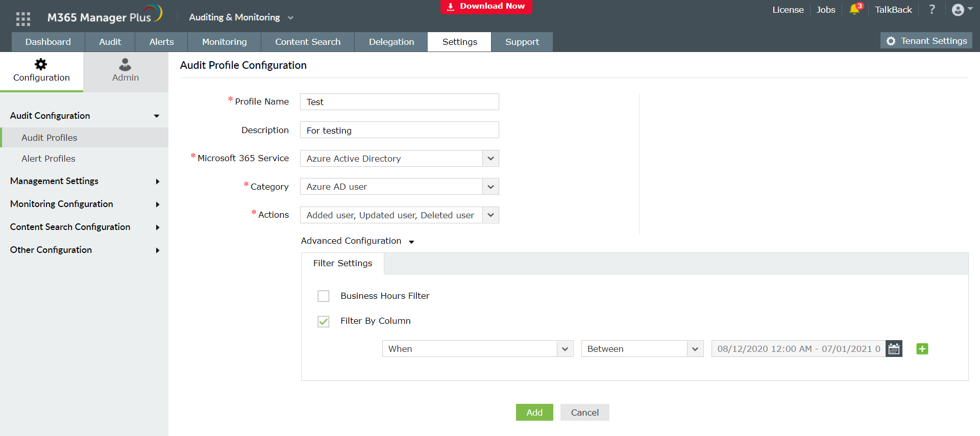This screenshot has height=436, width=980.
Task: Select the Filter Settings tab
Action: point(342,263)
